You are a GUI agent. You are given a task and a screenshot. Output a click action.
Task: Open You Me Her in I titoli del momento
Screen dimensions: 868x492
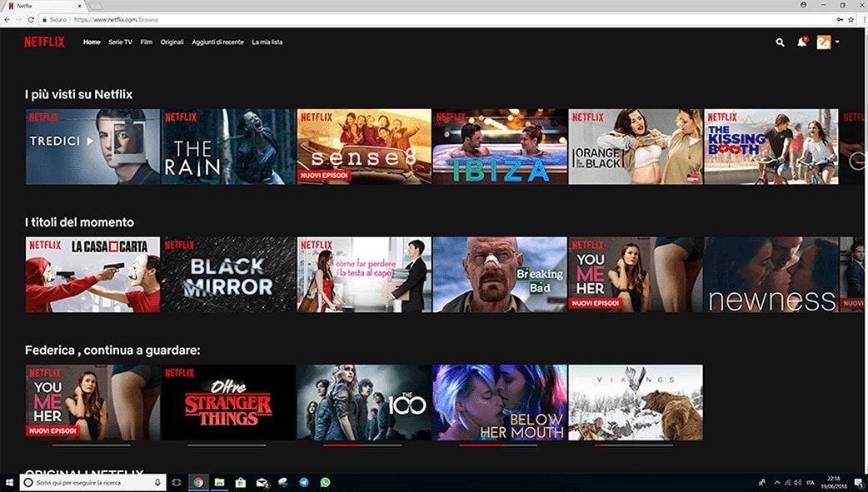click(636, 275)
